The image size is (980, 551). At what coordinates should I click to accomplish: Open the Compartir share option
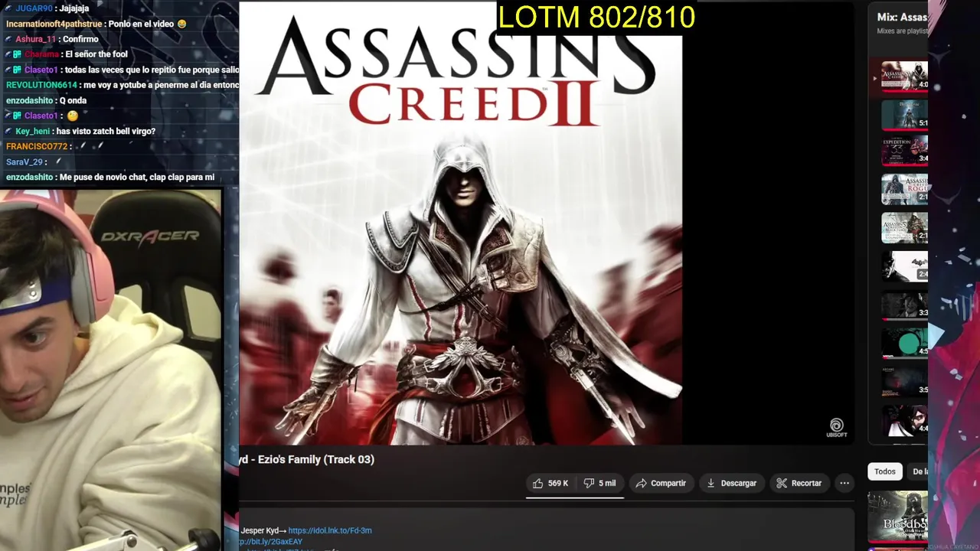(x=661, y=483)
